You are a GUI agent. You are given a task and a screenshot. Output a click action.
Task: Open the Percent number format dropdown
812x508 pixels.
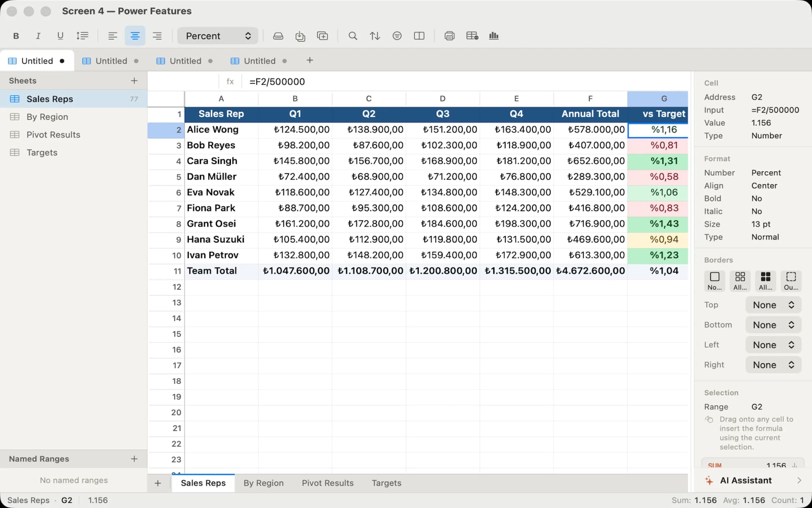pyautogui.click(x=218, y=36)
